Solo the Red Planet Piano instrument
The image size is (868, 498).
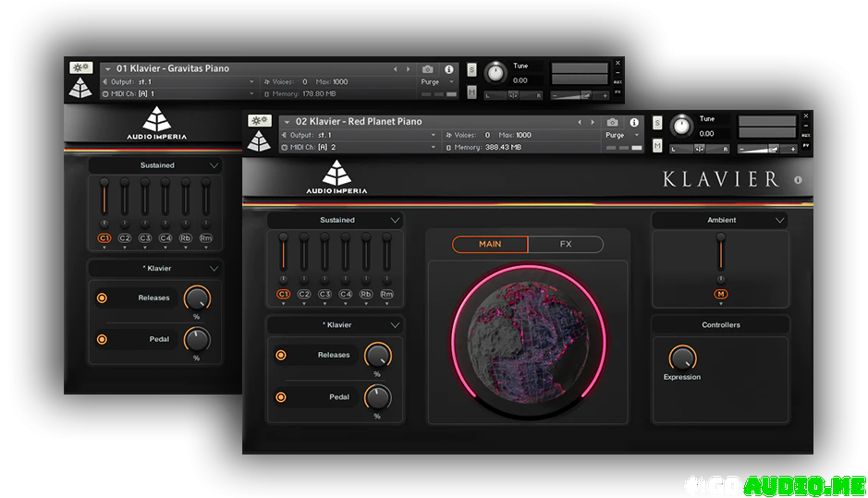pyautogui.click(x=656, y=123)
